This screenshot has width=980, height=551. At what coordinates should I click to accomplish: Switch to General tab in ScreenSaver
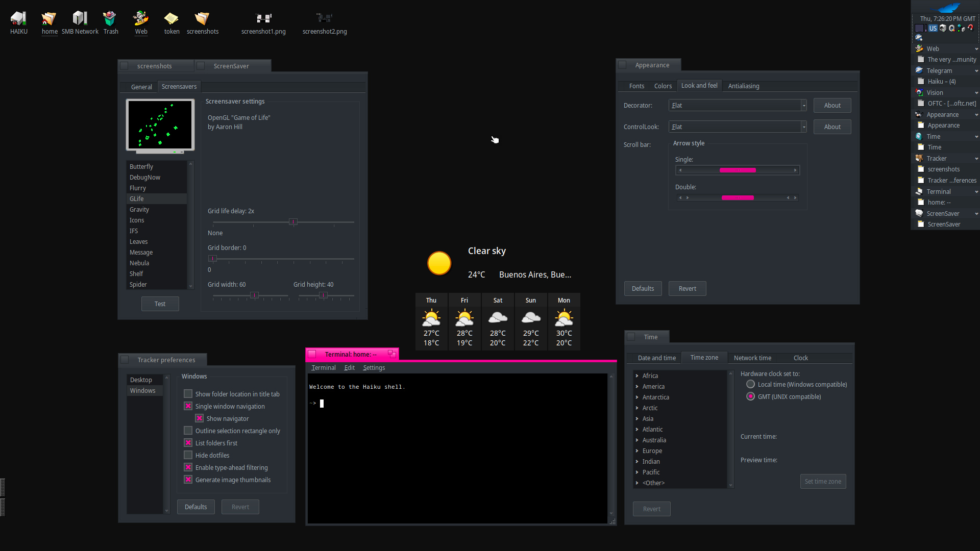click(x=141, y=87)
